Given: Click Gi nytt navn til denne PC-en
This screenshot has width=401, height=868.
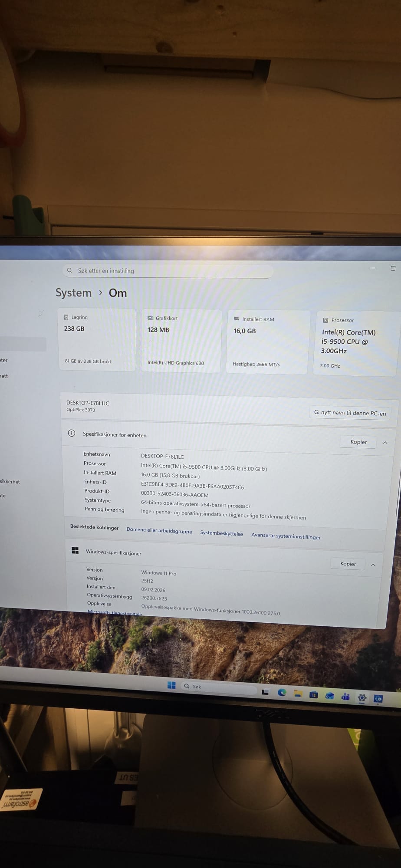Looking at the screenshot, I should [350, 413].
